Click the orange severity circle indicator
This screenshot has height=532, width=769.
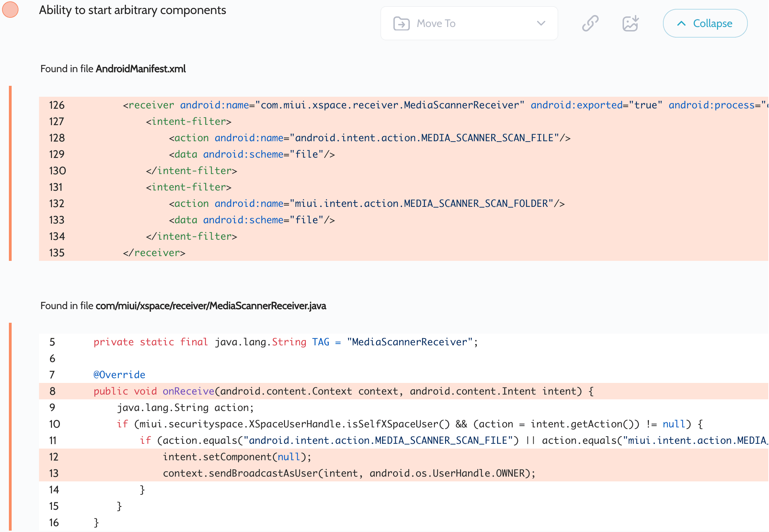[10, 9]
